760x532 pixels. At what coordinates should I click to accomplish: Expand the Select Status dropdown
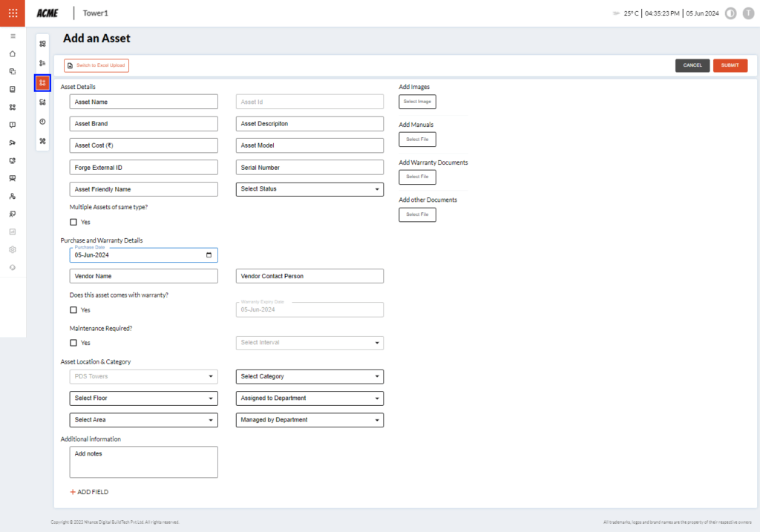tap(309, 189)
